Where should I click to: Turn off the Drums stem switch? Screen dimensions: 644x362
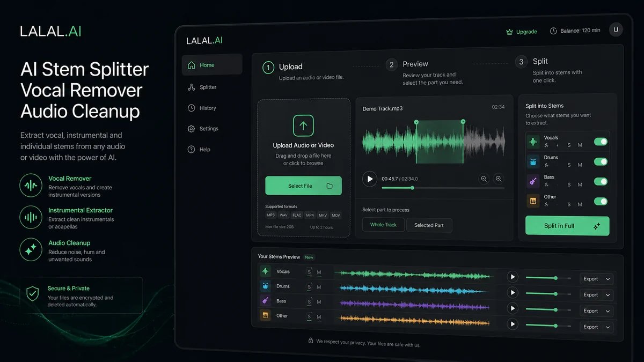601,161
